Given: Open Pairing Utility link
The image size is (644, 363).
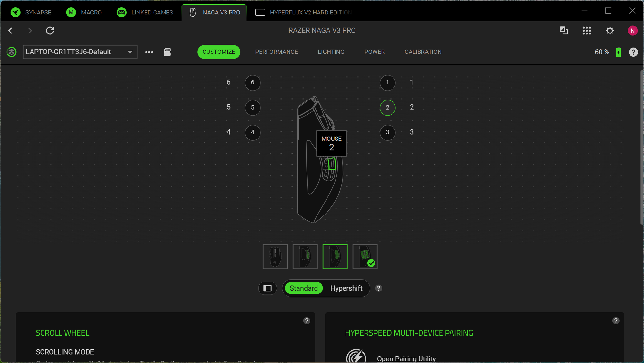Looking at the screenshot, I should tap(406, 358).
